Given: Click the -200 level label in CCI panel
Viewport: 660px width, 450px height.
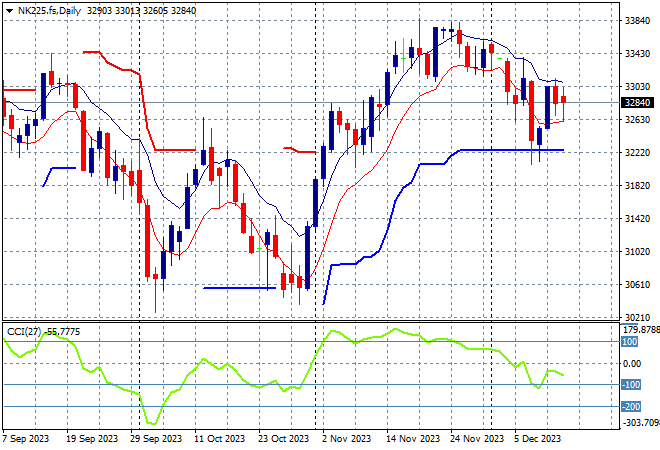Looking at the screenshot, I should coord(630,407).
